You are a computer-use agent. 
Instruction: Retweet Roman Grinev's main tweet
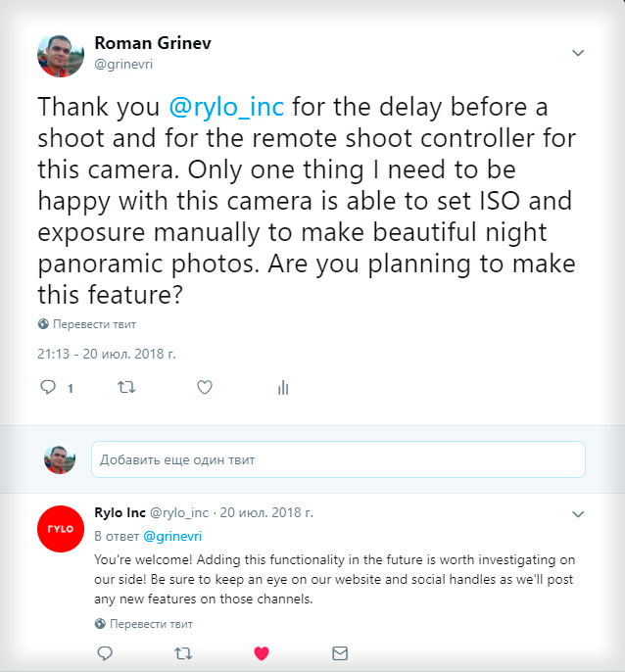click(125, 388)
